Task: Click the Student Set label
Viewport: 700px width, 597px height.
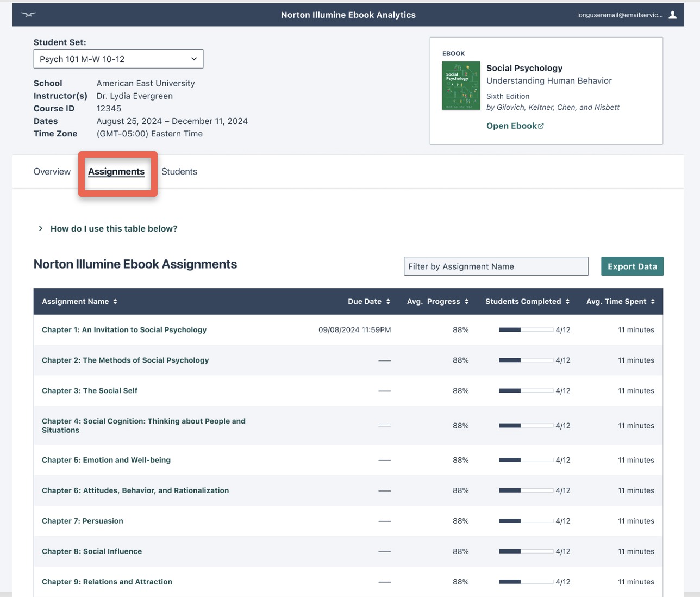Action: pos(60,42)
